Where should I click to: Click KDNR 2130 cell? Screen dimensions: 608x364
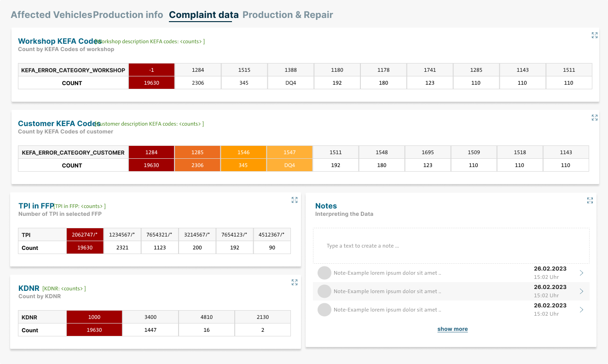point(263,317)
